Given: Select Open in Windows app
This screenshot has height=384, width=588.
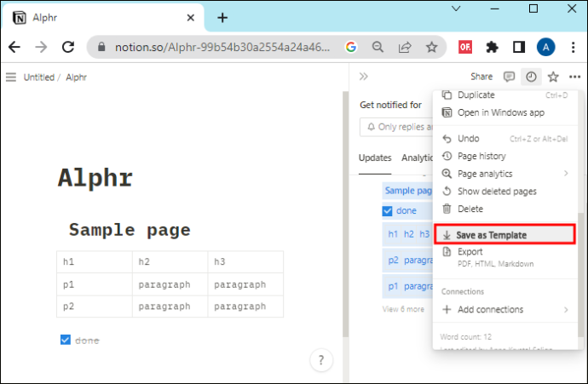Looking at the screenshot, I should click(x=505, y=112).
